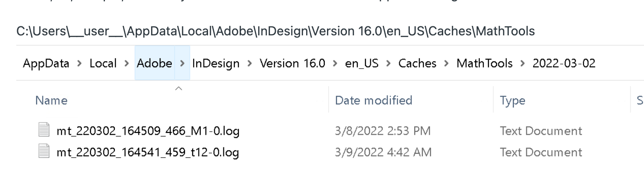Expand the chevron after AppData breadcrumb
This screenshot has width=644, height=185.
(80, 63)
